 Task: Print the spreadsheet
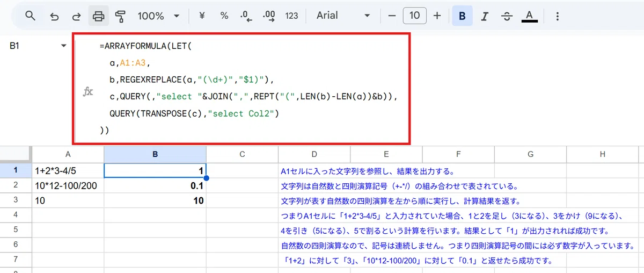point(98,16)
